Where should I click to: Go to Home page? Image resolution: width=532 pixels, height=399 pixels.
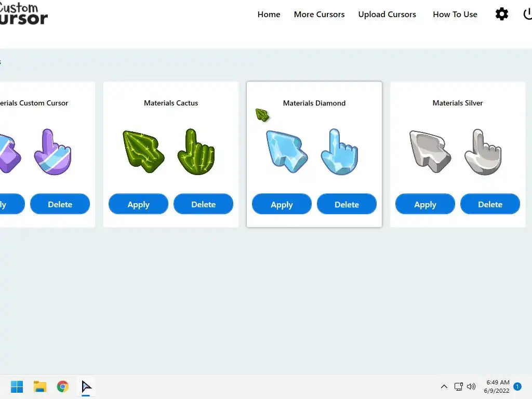(x=269, y=14)
